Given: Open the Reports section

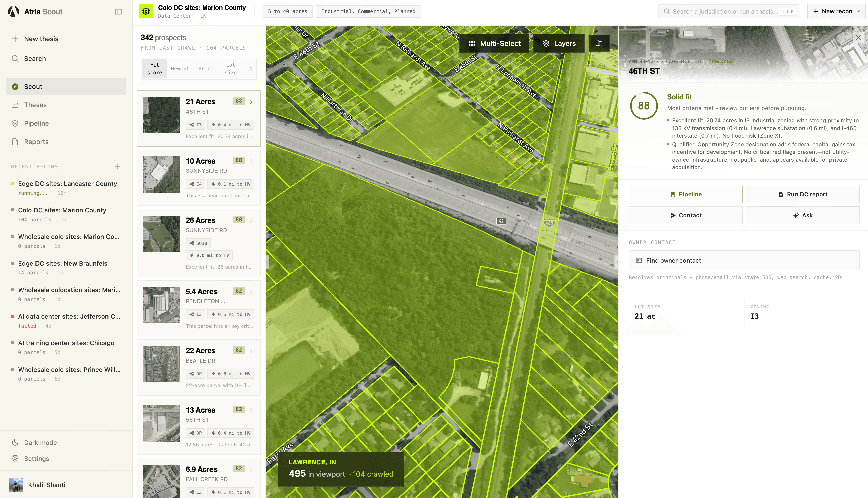Looking at the screenshot, I should click(x=66, y=141).
